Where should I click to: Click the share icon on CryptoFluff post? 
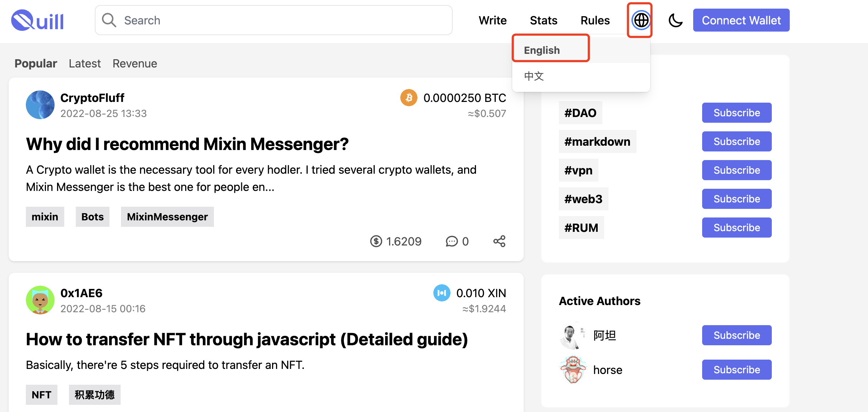pyautogui.click(x=499, y=241)
